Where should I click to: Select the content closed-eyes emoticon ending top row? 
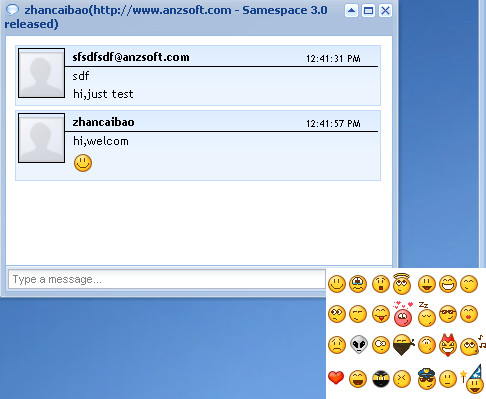coord(469,284)
